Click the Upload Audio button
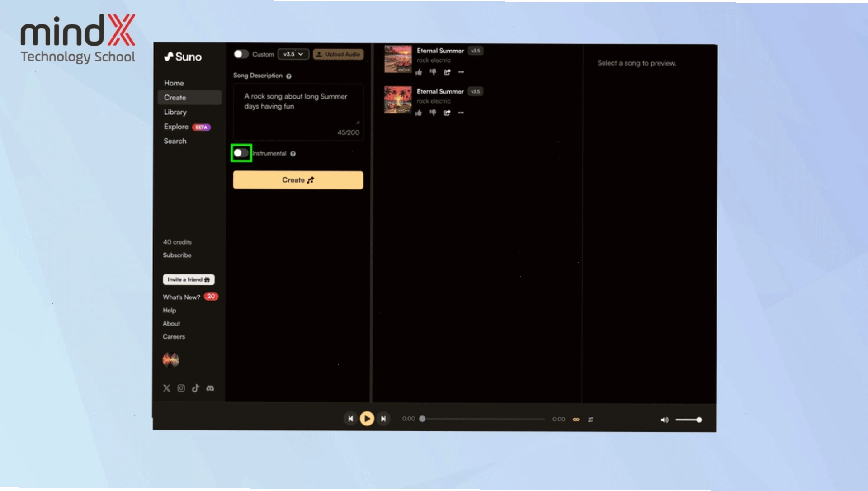Screen dimensions: 868x491 pos(338,54)
